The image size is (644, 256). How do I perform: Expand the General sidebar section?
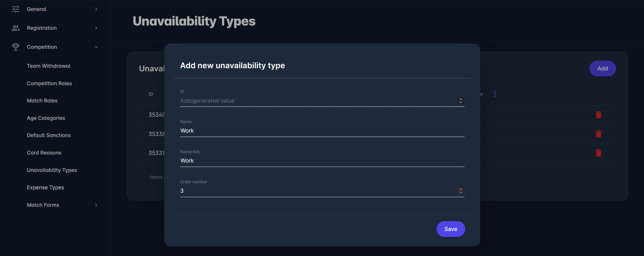click(96, 9)
